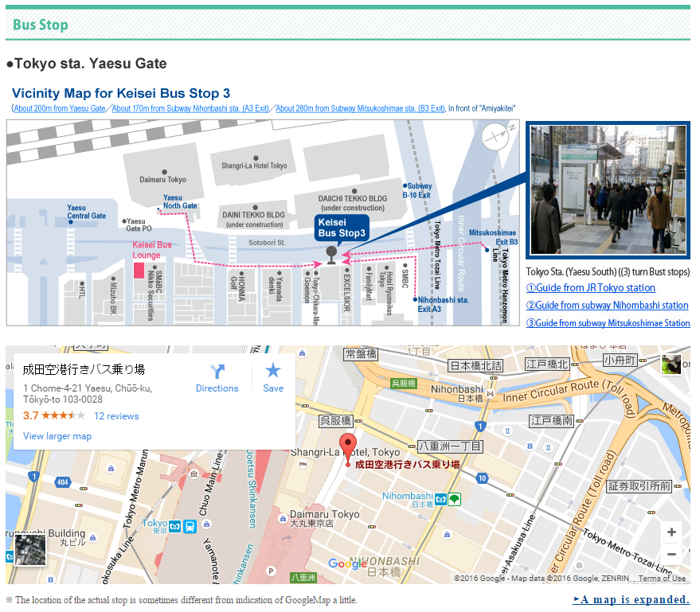Viewport: 700px width, 612px height.
Task: Click the '八重洲一丁目' intersection label
Action: click(450, 446)
